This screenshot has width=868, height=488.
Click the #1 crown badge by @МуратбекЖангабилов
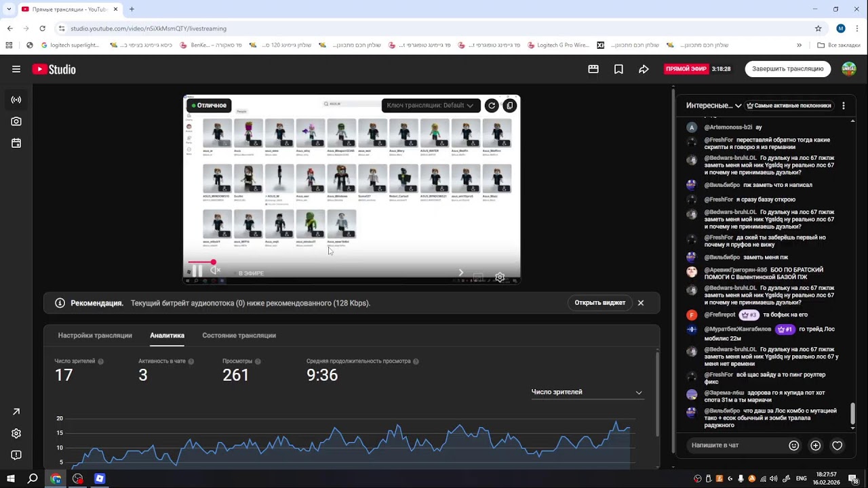(x=785, y=329)
